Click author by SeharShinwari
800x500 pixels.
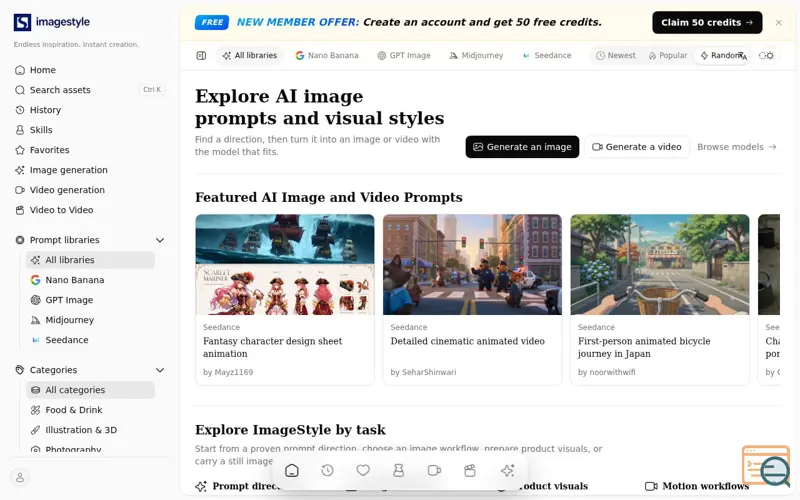[423, 372]
